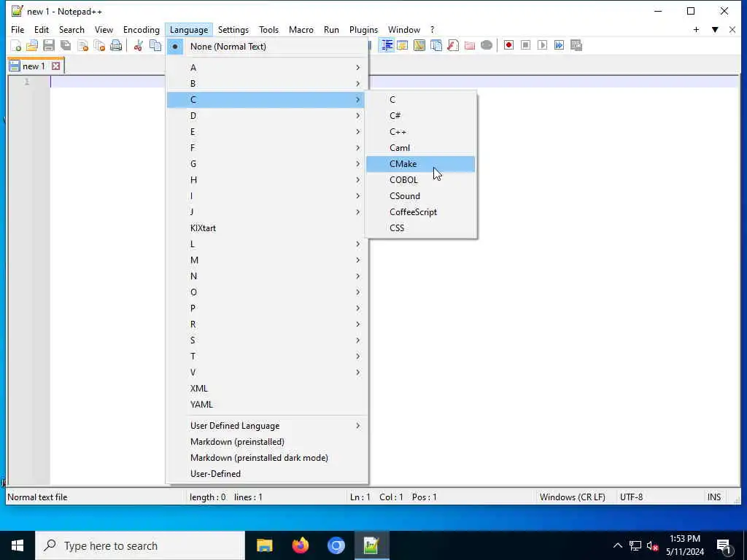
Task: Select YAML language entry
Action: click(x=267, y=405)
